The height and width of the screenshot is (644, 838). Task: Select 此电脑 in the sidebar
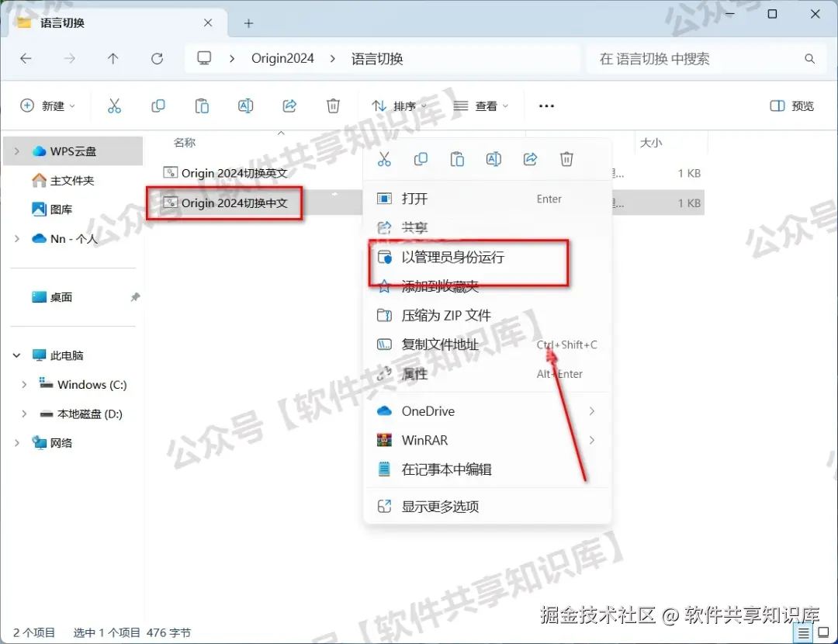tap(66, 355)
